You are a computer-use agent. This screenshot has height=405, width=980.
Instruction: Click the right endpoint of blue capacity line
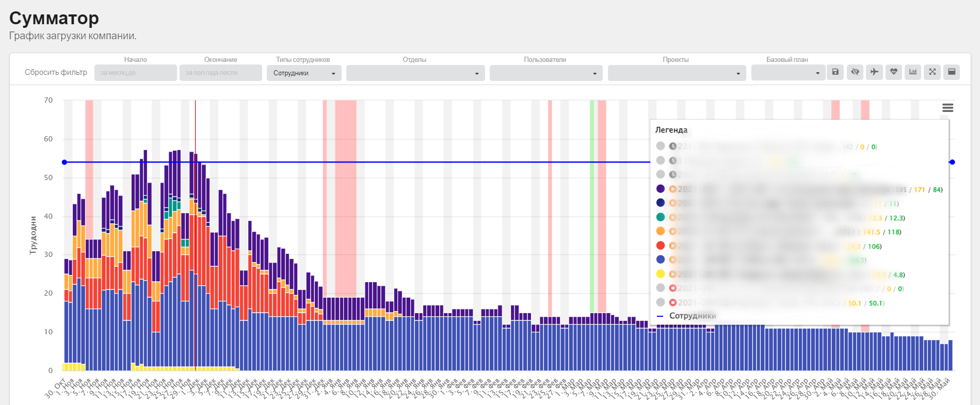[952, 162]
